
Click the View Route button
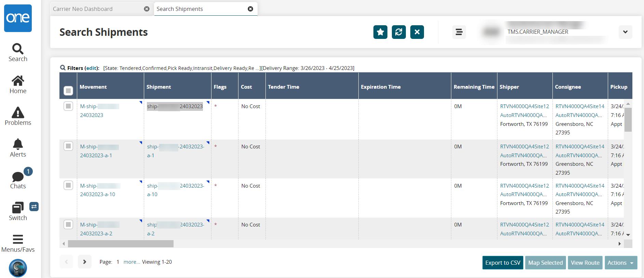pyautogui.click(x=585, y=263)
